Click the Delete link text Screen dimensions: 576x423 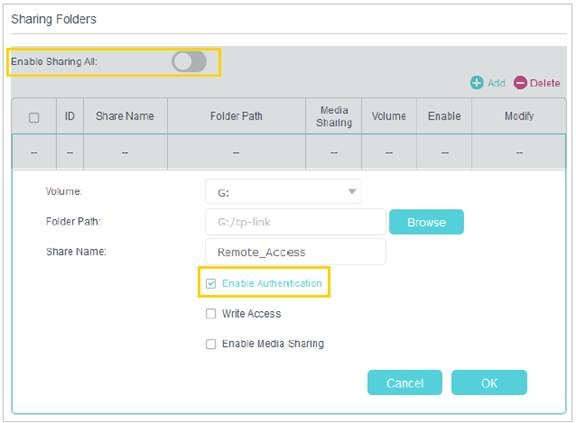[545, 83]
